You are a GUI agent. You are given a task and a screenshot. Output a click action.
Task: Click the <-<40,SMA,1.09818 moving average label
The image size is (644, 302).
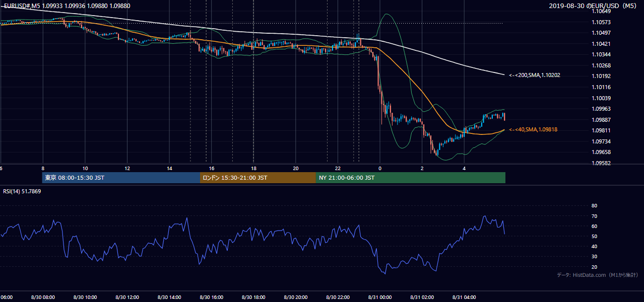(x=533, y=130)
